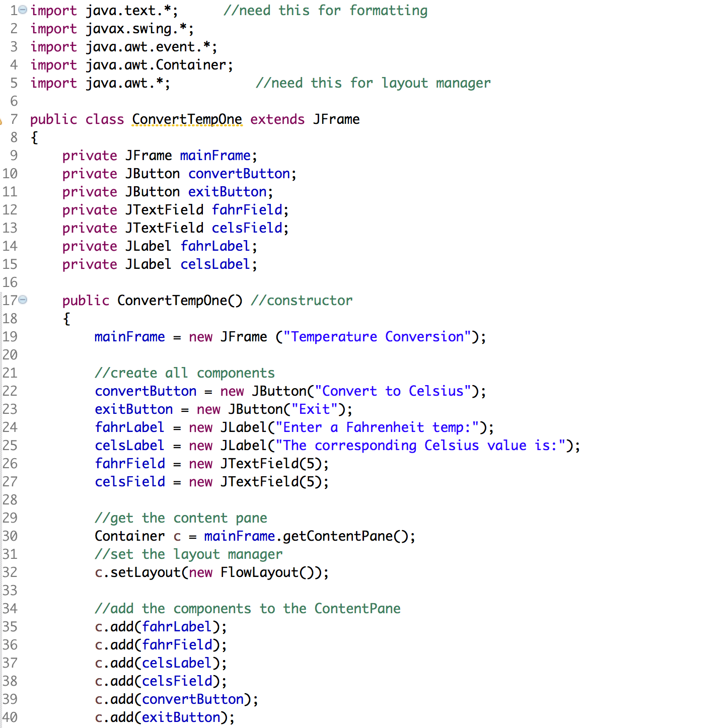Click line number 7 in the gutter
The width and height of the screenshot is (728, 728).
(14, 119)
